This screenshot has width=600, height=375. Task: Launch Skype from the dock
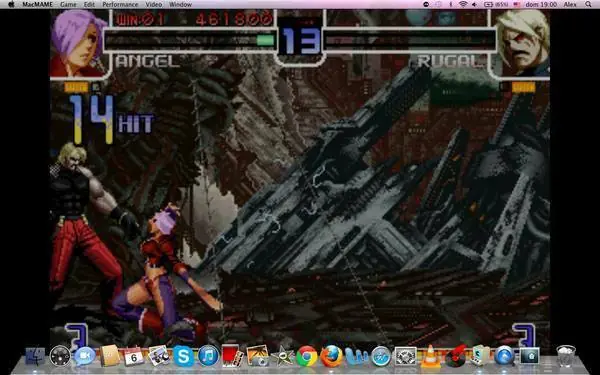[x=183, y=356]
